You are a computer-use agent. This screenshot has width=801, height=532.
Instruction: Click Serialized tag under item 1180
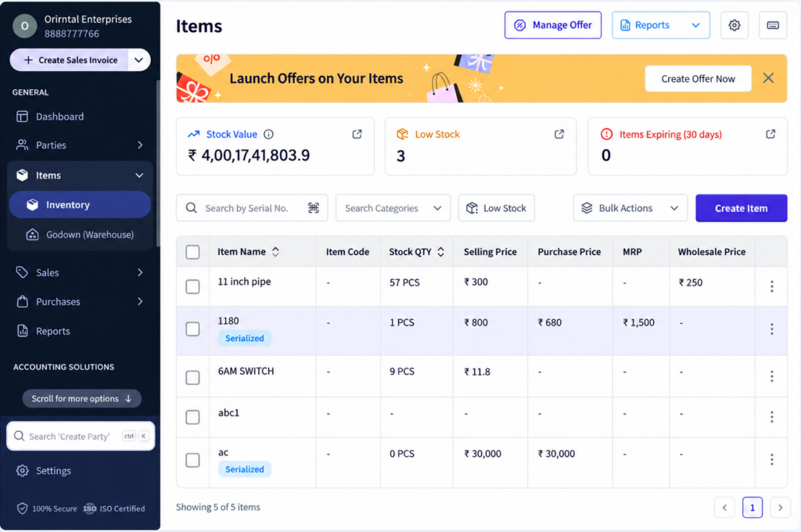pyautogui.click(x=245, y=338)
